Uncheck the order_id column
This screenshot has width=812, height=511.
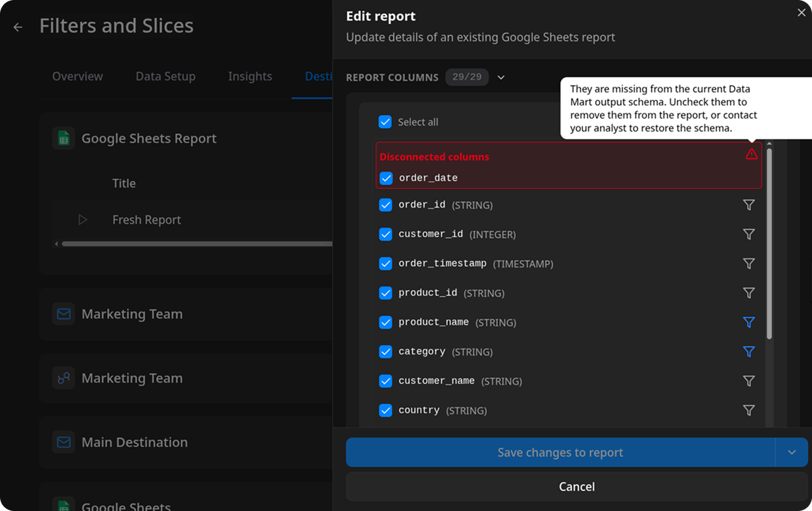pyautogui.click(x=385, y=205)
